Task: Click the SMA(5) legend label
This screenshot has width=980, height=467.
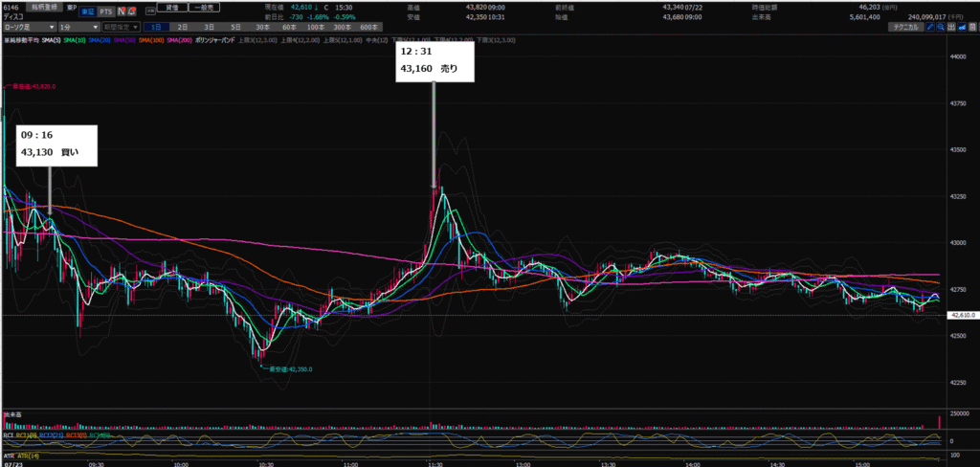Action: coord(52,40)
